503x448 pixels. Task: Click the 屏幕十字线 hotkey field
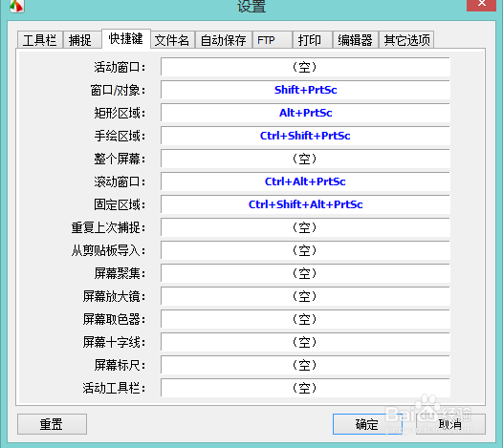[x=305, y=342]
